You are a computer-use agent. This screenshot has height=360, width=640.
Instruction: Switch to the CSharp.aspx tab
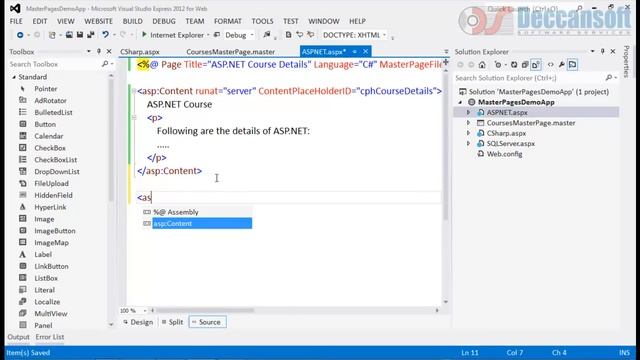pos(140,52)
